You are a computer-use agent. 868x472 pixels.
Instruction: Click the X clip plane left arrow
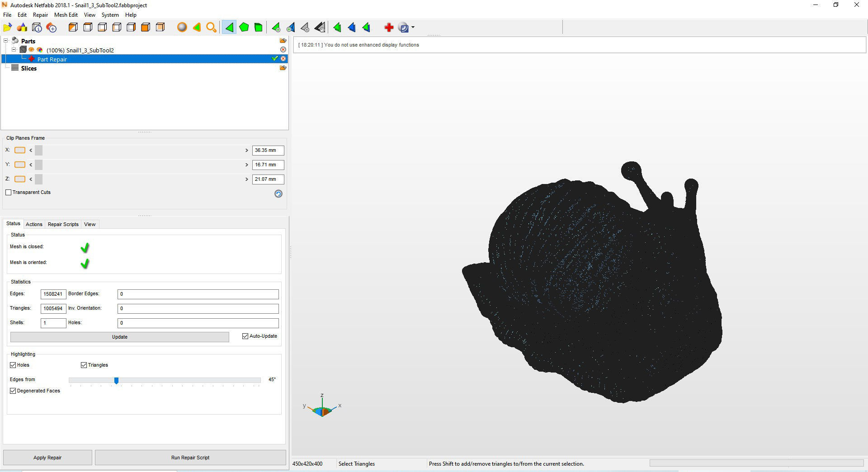[x=31, y=150]
